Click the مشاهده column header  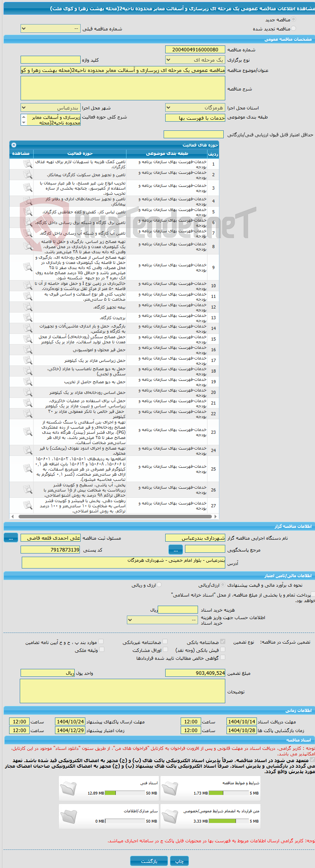pos(21,153)
